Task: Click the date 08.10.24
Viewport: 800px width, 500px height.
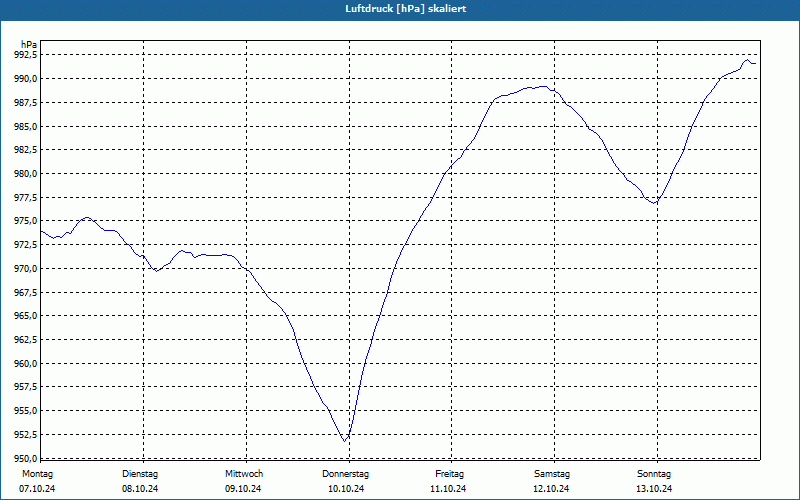Action: [140, 489]
